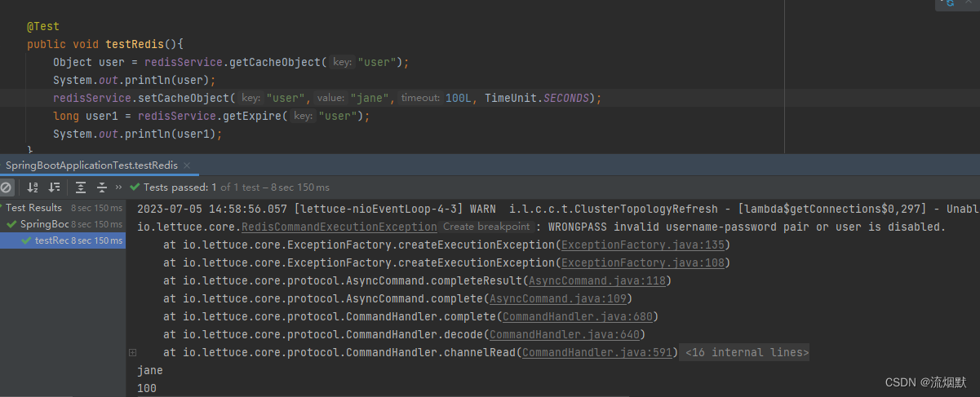980x397 pixels.
Task: Click the "jane" string value in code
Action: pos(371,98)
